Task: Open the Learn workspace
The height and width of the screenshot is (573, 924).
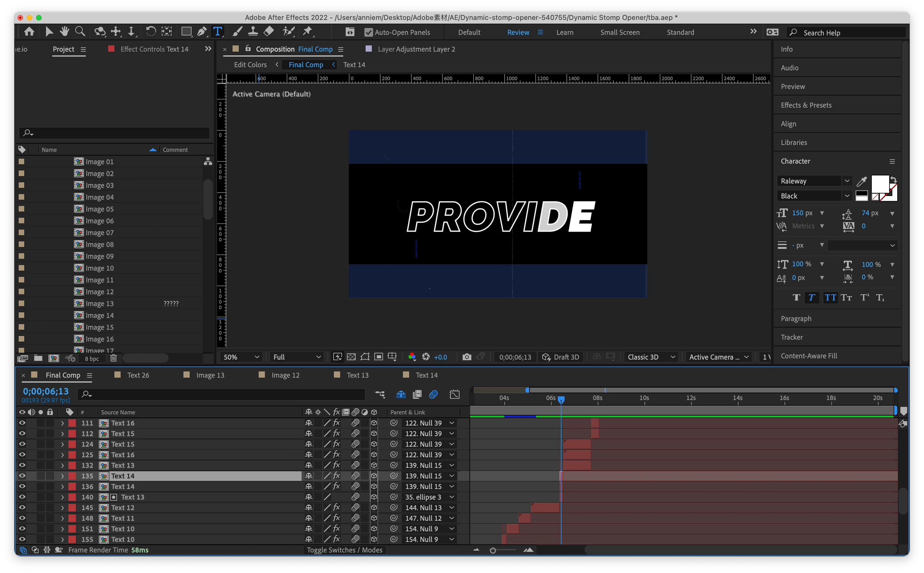Action: click(x=565, y=33)
